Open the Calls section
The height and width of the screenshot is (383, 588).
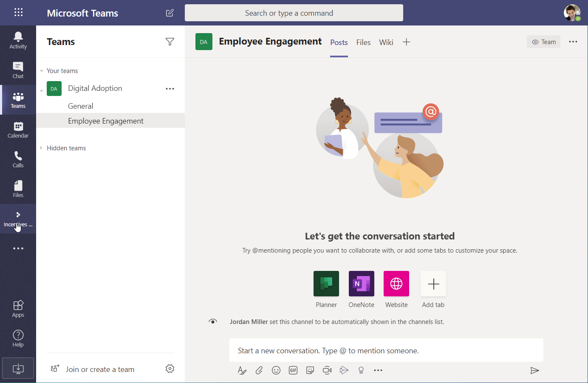(18, 158)
